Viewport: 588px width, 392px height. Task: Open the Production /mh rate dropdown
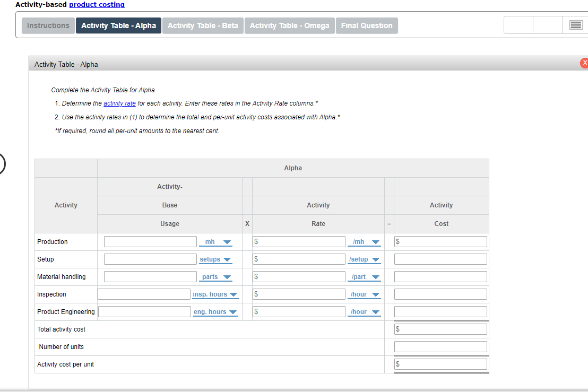(x=364, y=242)
